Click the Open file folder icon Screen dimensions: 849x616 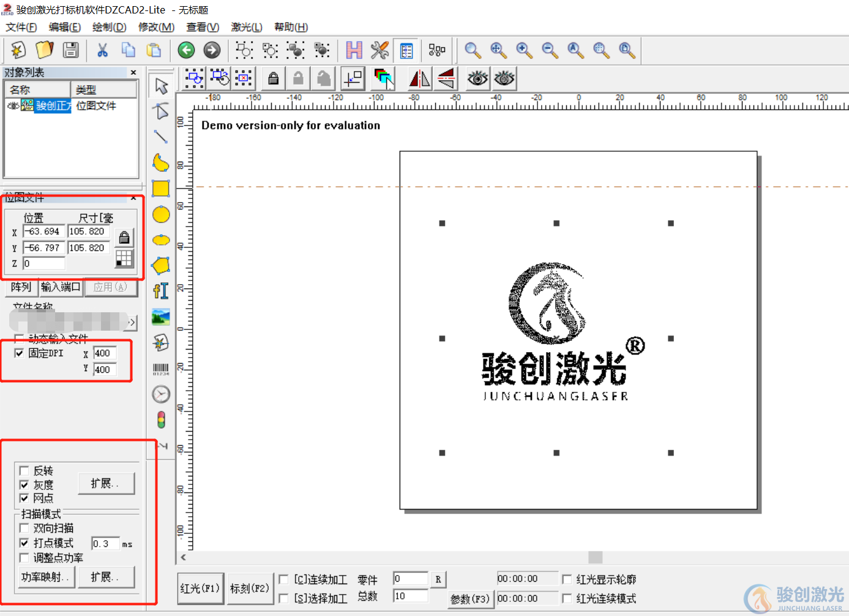coord(45,50)
